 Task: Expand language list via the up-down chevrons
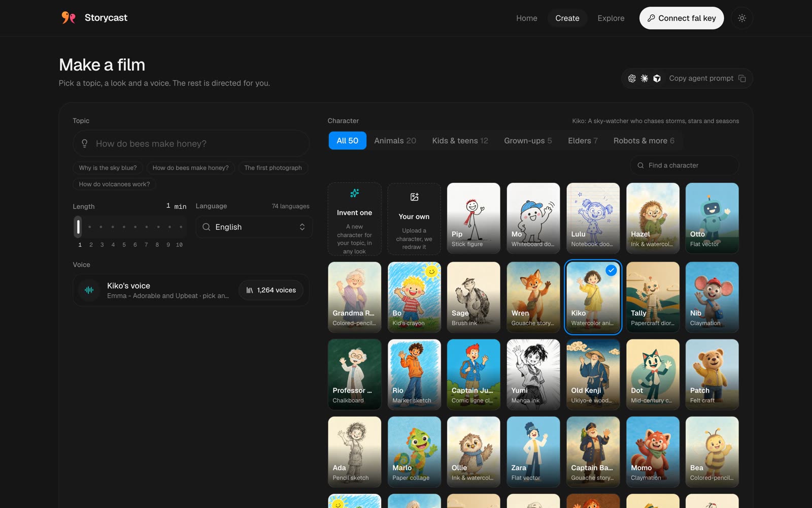coord(302,227)
